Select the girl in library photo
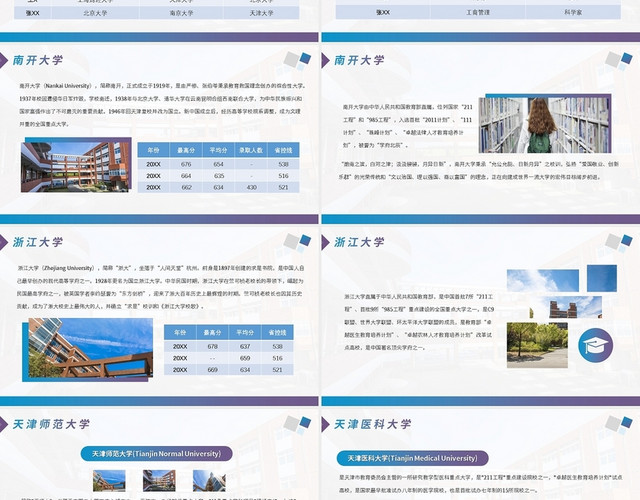 (544, 125)
